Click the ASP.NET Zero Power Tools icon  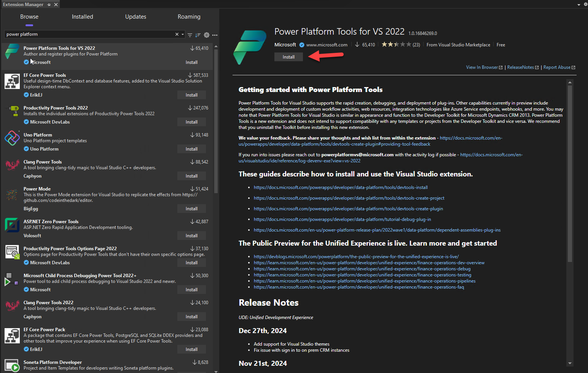point(12,225)
